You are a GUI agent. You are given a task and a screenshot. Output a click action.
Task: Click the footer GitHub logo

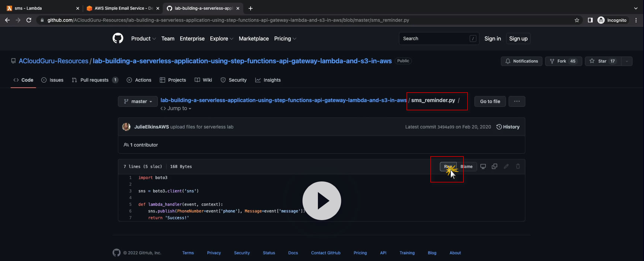117,253
